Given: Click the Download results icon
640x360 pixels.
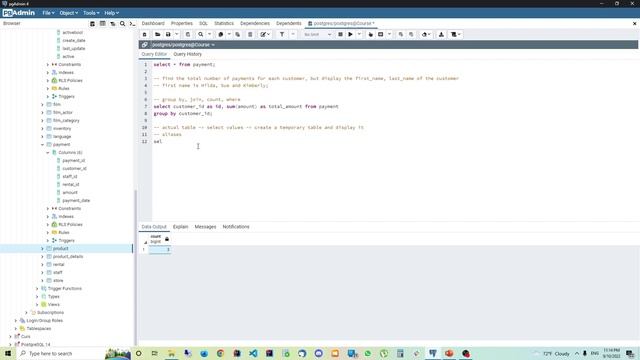Looking at the screenshot, I should (x=441, y=35).
